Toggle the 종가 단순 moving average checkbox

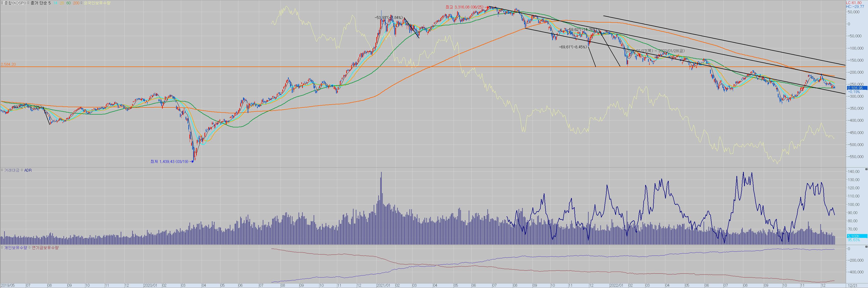click(x=28, y=3)
